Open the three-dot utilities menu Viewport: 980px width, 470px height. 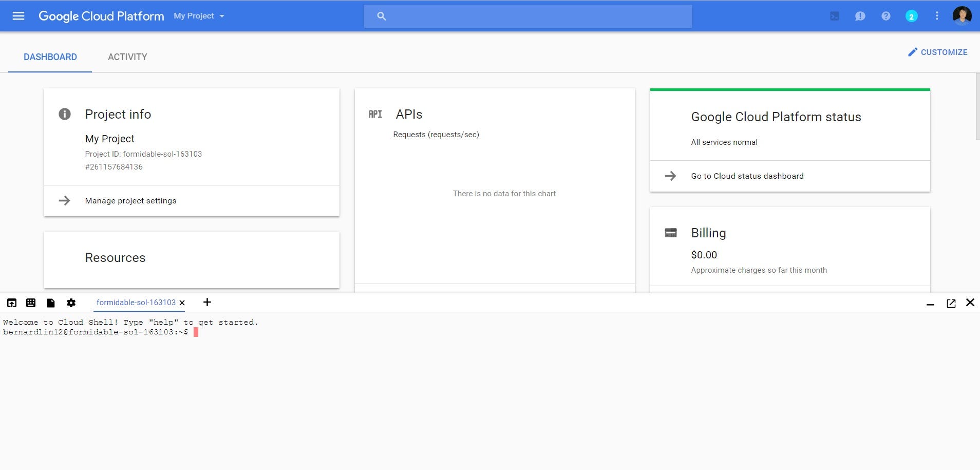point(937,16)
